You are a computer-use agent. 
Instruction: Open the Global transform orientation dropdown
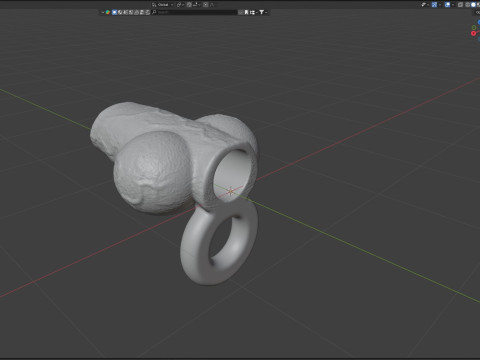tap(162, 5)
